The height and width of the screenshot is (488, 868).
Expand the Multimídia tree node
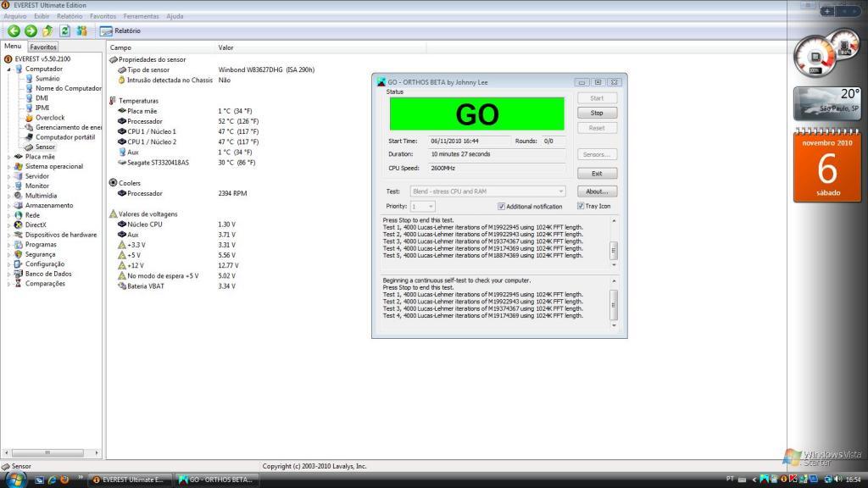(8, 196)
